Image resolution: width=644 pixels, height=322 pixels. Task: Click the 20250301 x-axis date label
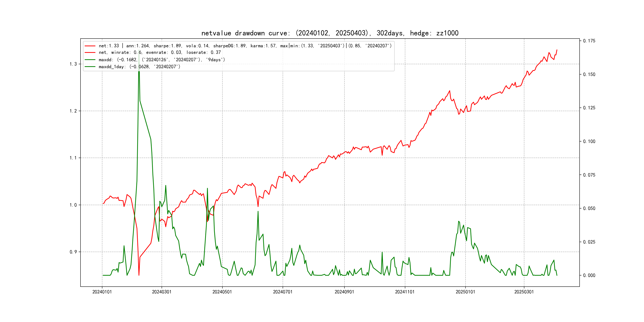[x=524, y=292]
